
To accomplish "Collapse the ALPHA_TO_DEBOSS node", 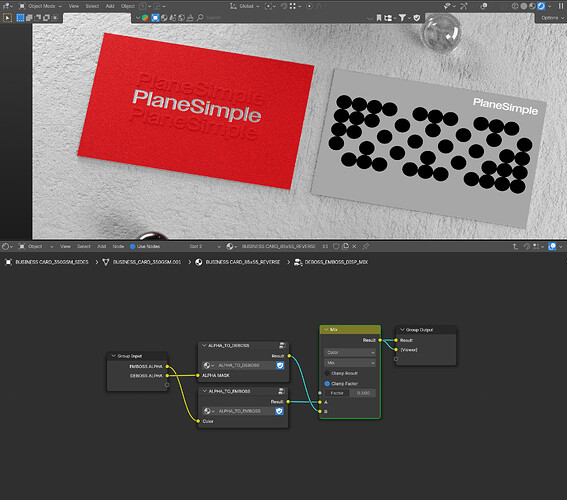I will coord(204,346).
